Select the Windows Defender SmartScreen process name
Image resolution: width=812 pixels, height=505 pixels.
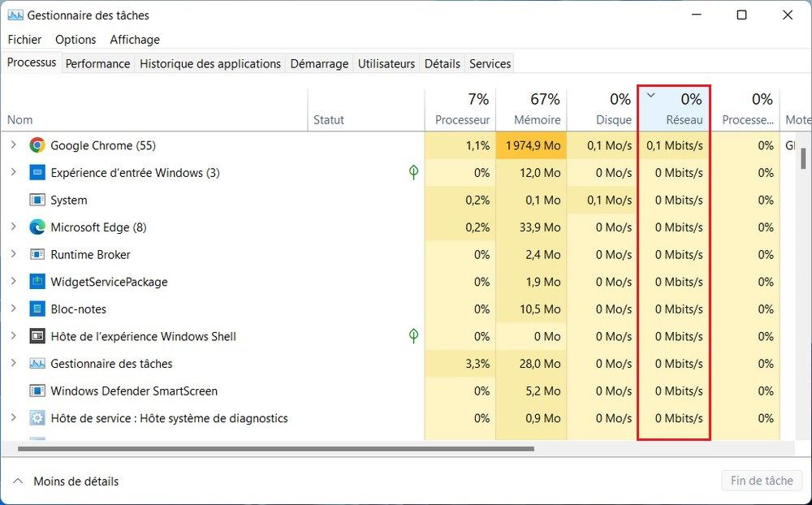pyautogui.click(x=134, y=391)
